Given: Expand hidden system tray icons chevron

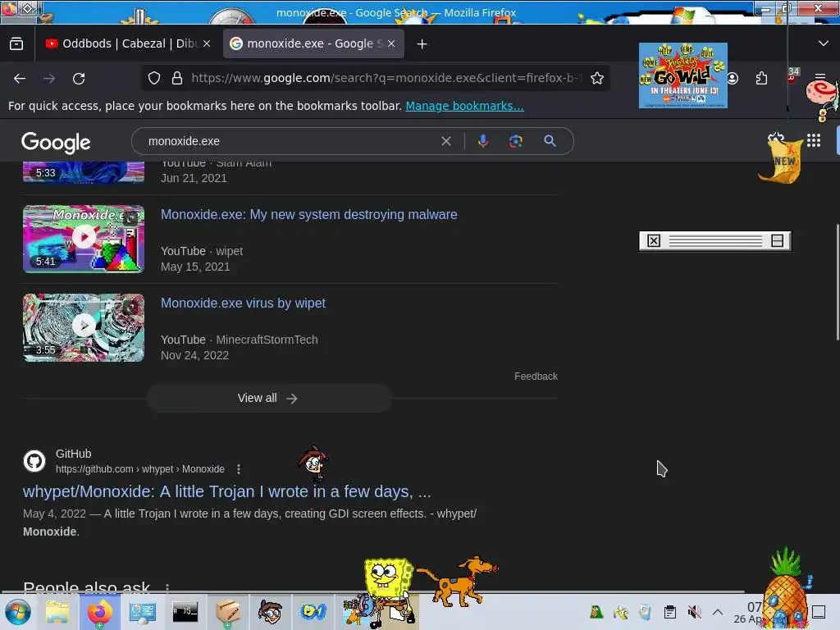Looking at the screenshot, I should (x=718, y=612).
